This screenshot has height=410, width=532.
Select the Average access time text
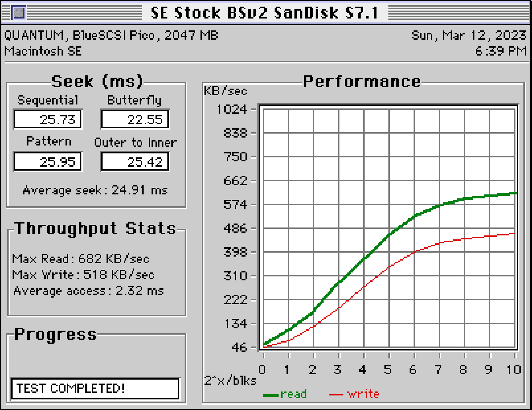click(88, 291)
